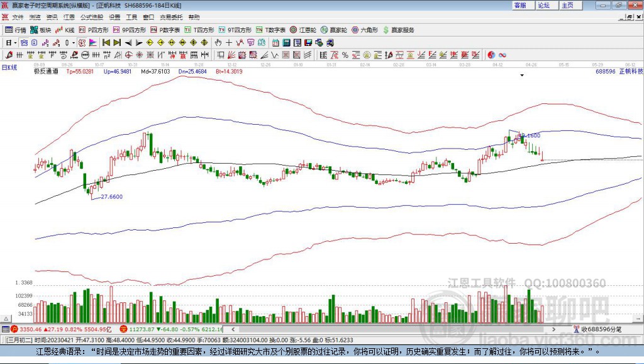Screen dimensions: 644x364
Task: Open the 板块 sector view
Action: pyautogui.click(x=40, y=30)
